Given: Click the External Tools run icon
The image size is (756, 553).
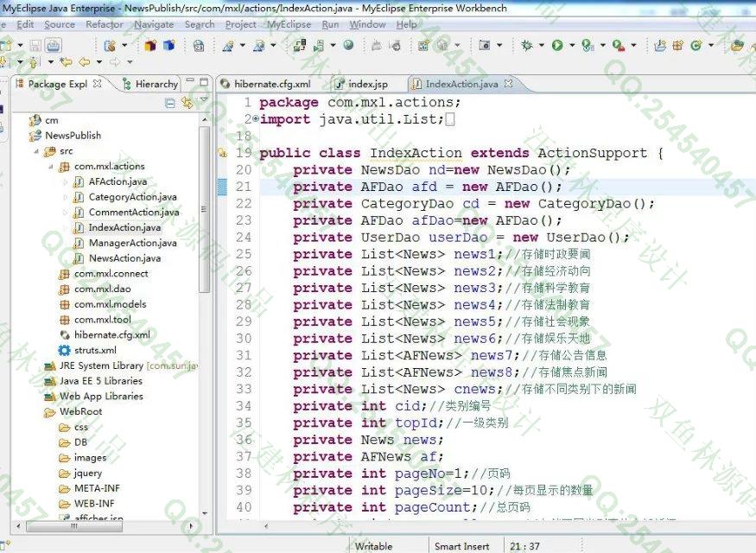Looking at the screenshot, I should 618,45.
